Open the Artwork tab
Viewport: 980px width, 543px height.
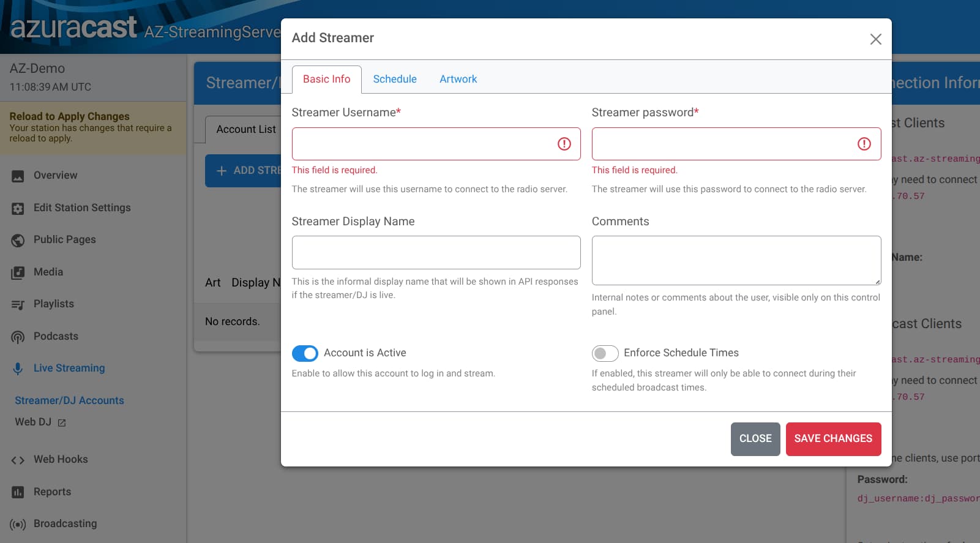pyautogui.click(x=458, y=79)
